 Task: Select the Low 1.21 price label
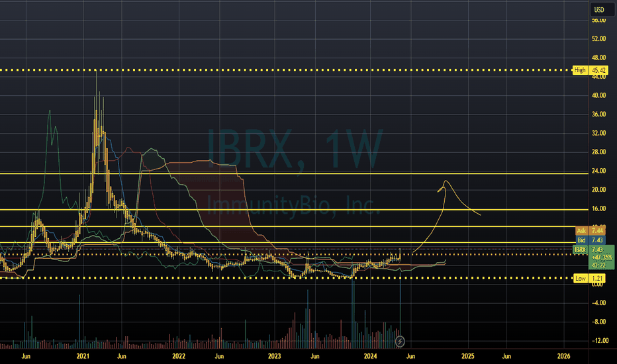[589, 278]
